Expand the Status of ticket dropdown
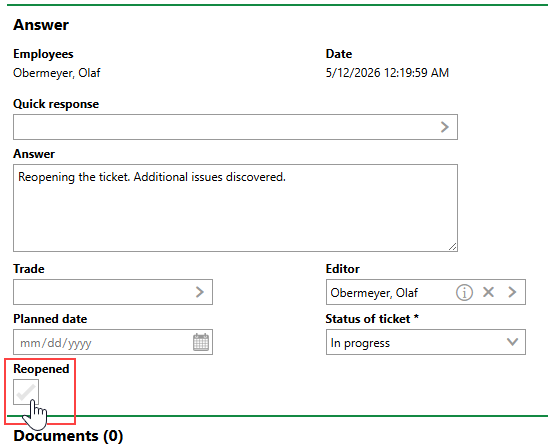 click(x=512, y=342)
